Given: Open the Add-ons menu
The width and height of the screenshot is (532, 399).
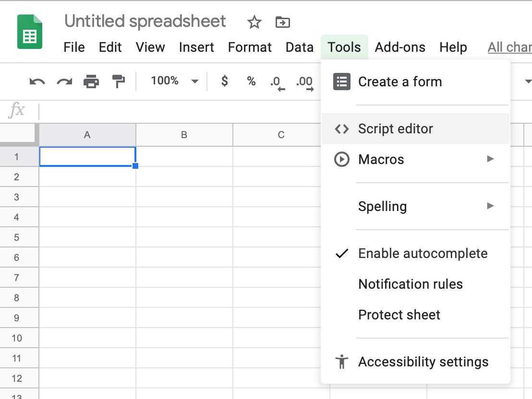Looking at the screenshot, I should click(x=400, y=47).
